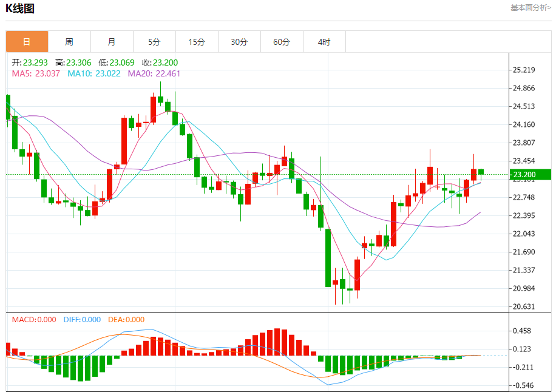556x392 pixels.
Task: Open the 4时 timeframe tab
Action: 324,42
